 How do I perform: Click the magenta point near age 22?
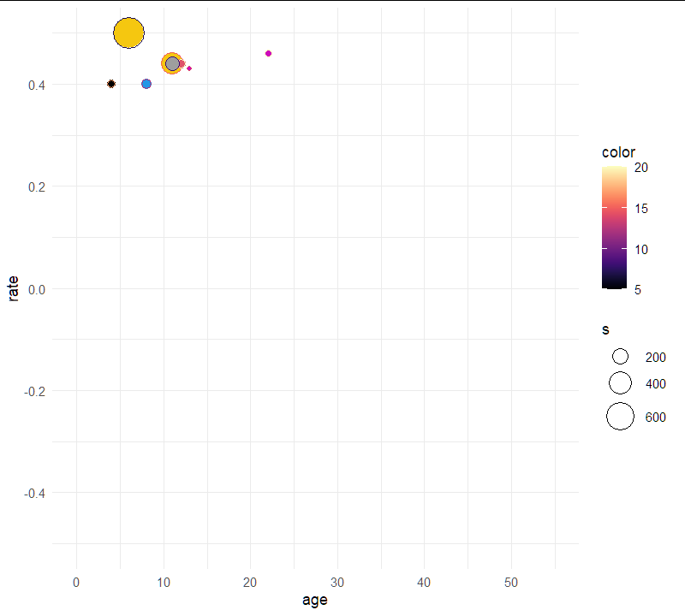coord(268,54)
